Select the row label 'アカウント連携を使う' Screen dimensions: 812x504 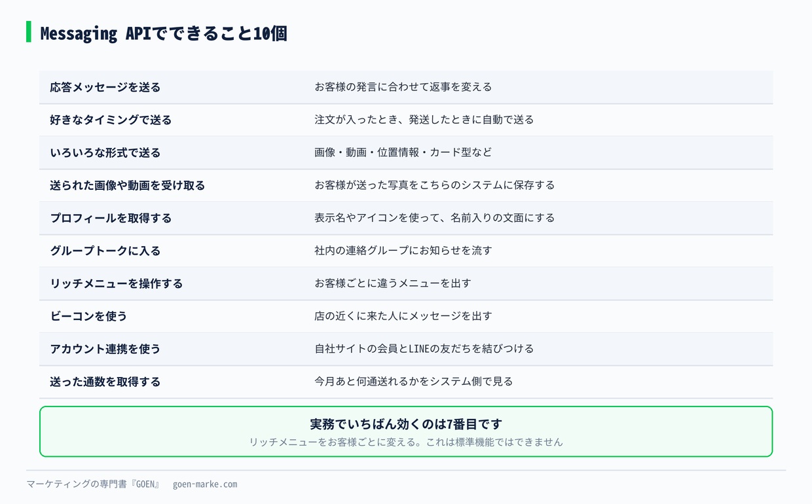pos(105,349)
